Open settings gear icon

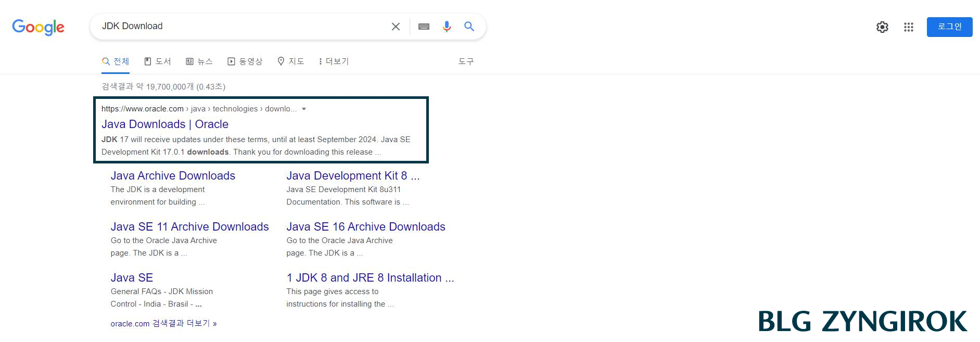882,27
